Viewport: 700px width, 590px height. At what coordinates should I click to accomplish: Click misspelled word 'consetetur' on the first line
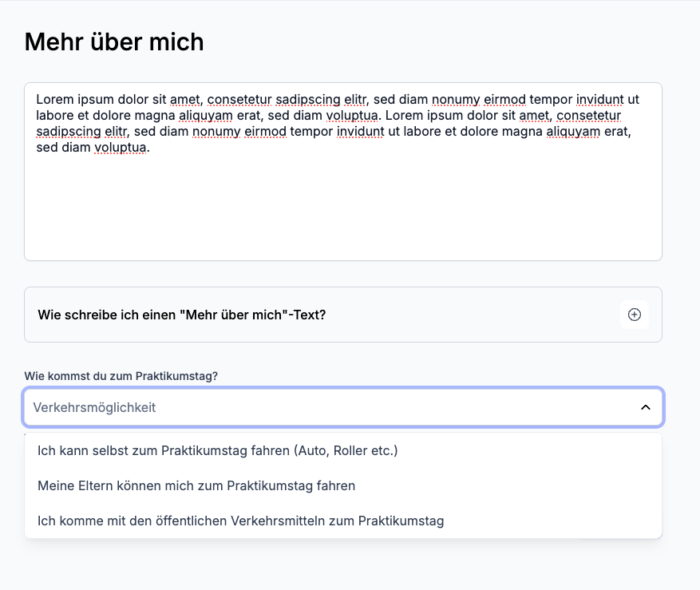coord(239,100)
